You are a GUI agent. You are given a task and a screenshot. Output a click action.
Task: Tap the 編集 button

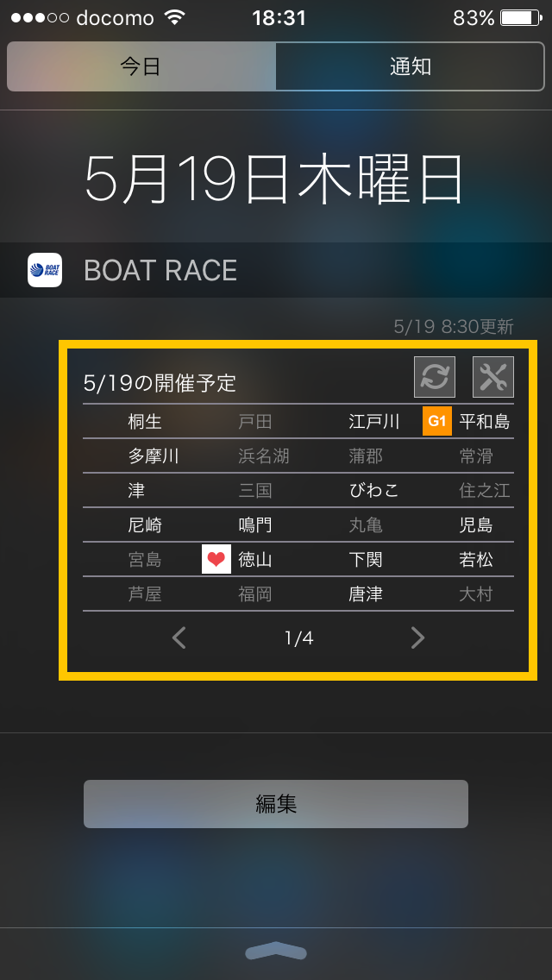point(276,804)
